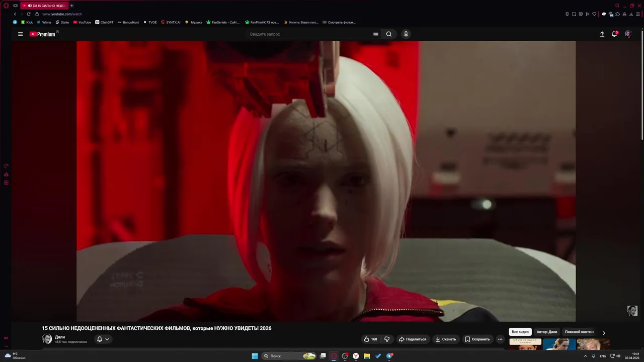The image size is (644, 362).
Task: Open the TVOE bookmark
Action: point(150,22)
